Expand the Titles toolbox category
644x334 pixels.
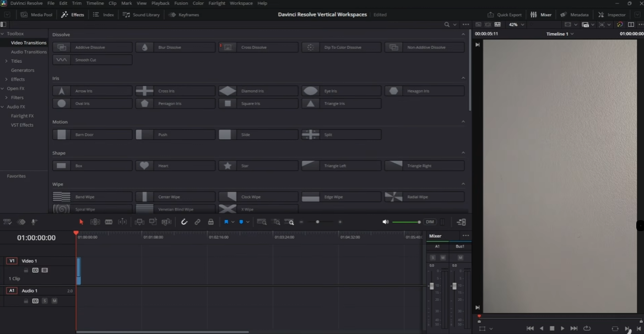coord(6,61)
